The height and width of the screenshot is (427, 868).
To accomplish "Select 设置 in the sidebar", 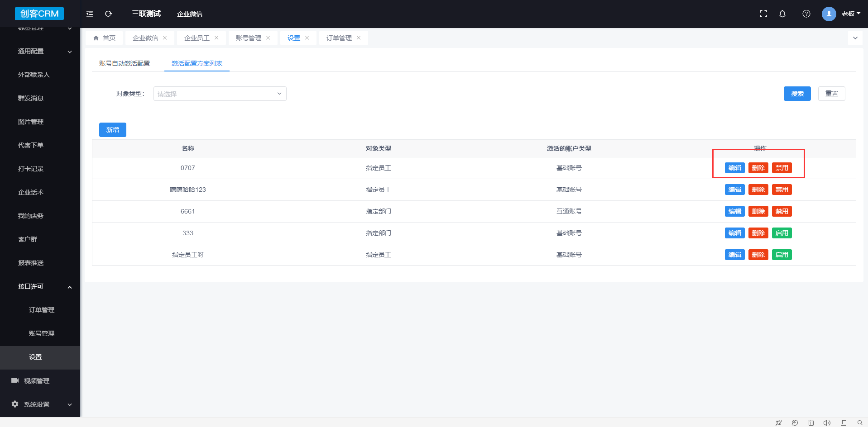I will coord(40,357).
